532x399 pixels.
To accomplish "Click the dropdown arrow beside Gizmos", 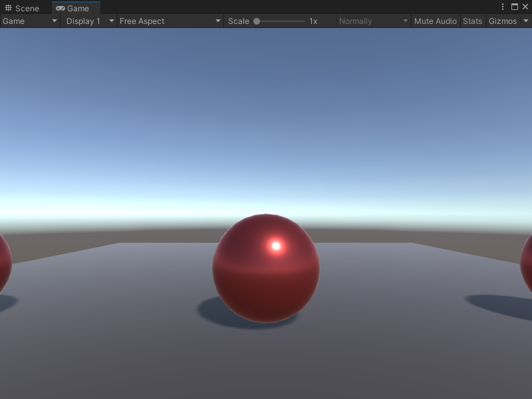I will click(525, 21).
